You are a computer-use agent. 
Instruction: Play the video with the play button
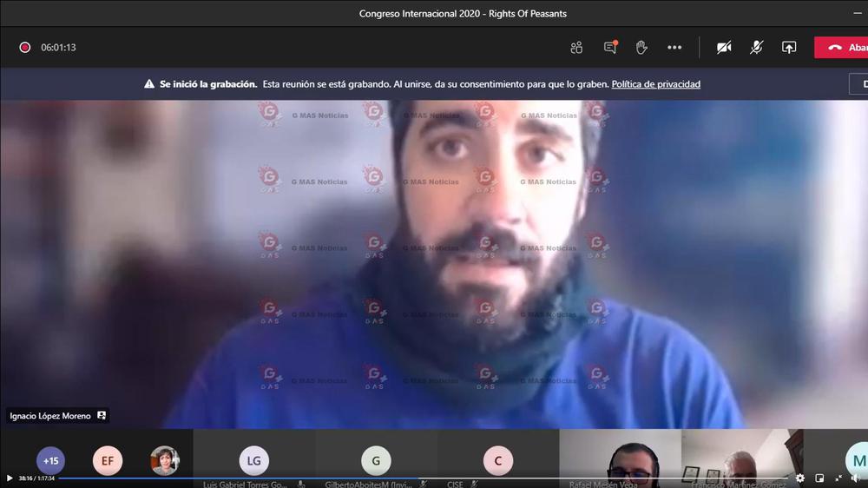(10, 478)
